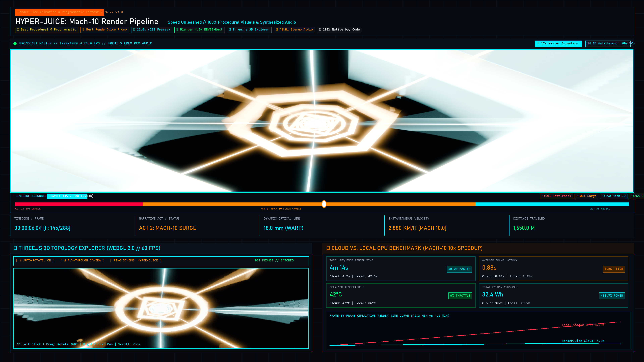Click the green broadcast status dot
The height and width of the screenshot is (362, 644).
pos(15,44)
